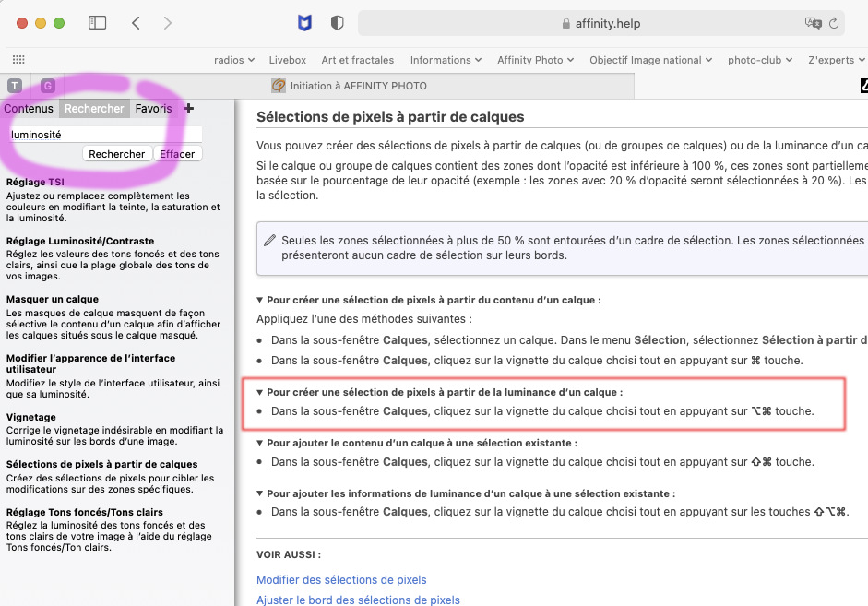Open the Réglage Luminosité/Contraste search result

[x=80, y=241]
